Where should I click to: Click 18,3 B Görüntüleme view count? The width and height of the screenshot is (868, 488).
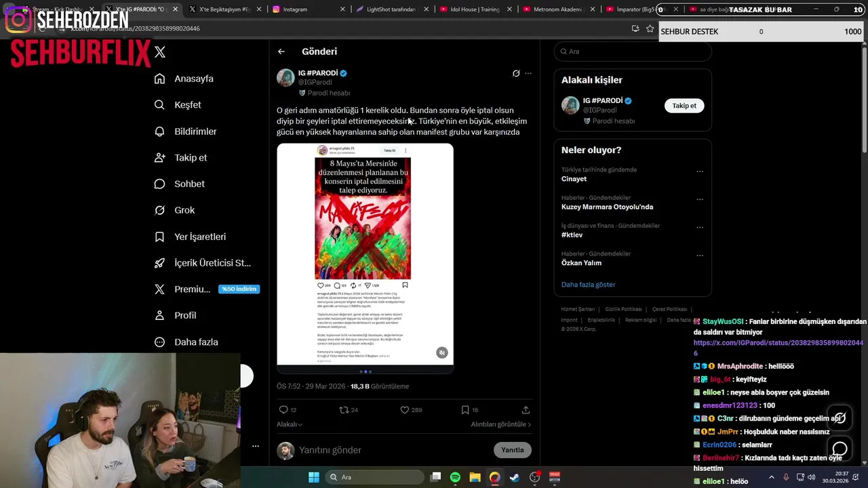[x=380, y=386]
